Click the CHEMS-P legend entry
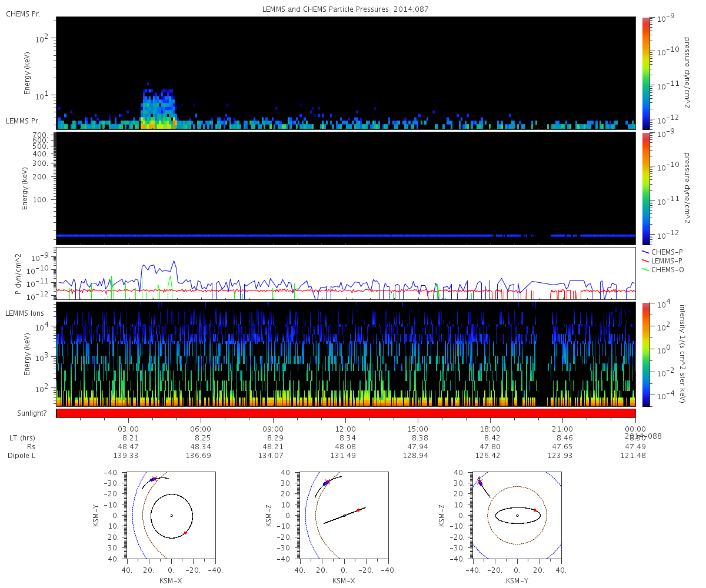706x588 pixels. tap(662, 252)
